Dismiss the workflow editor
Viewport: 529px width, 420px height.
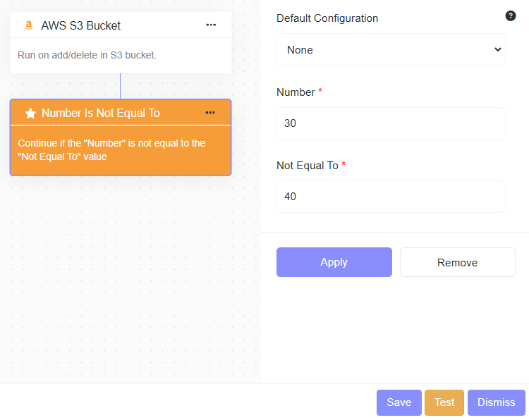(x=497, y=402)
